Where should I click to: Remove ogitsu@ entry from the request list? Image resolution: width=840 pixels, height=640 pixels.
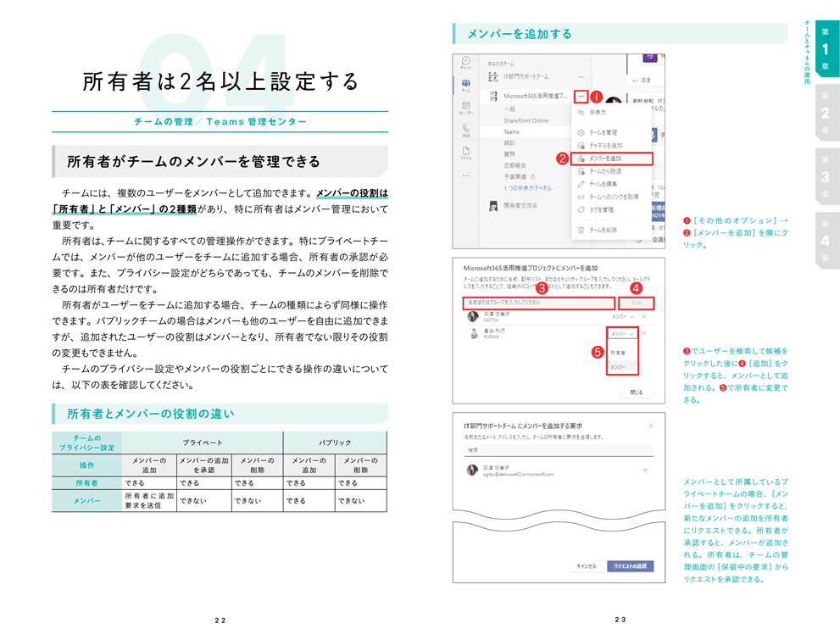(x=645, y=470)
